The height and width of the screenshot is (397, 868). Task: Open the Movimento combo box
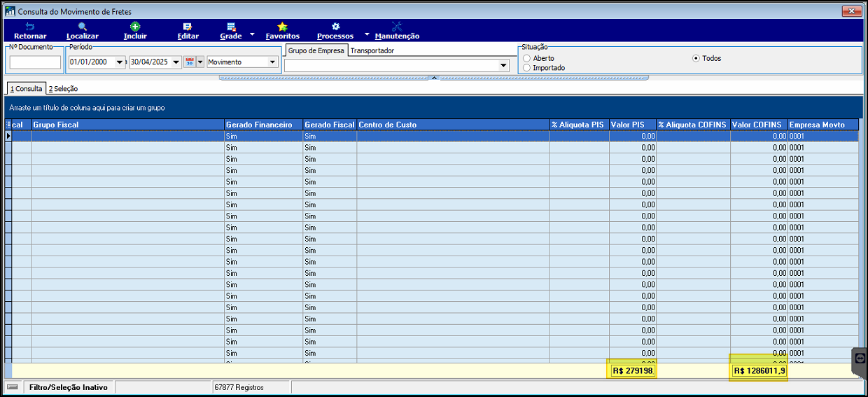coord(272,62)
